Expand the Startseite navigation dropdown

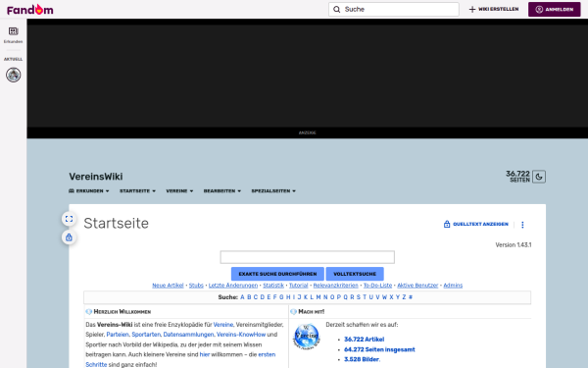[137, 191]
